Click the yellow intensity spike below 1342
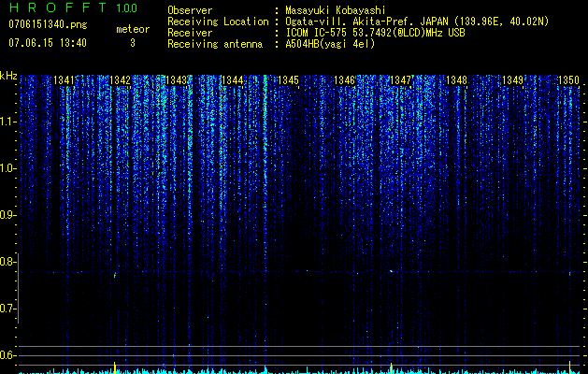Screen dimensions: 588x374 (x=114, y=367)
